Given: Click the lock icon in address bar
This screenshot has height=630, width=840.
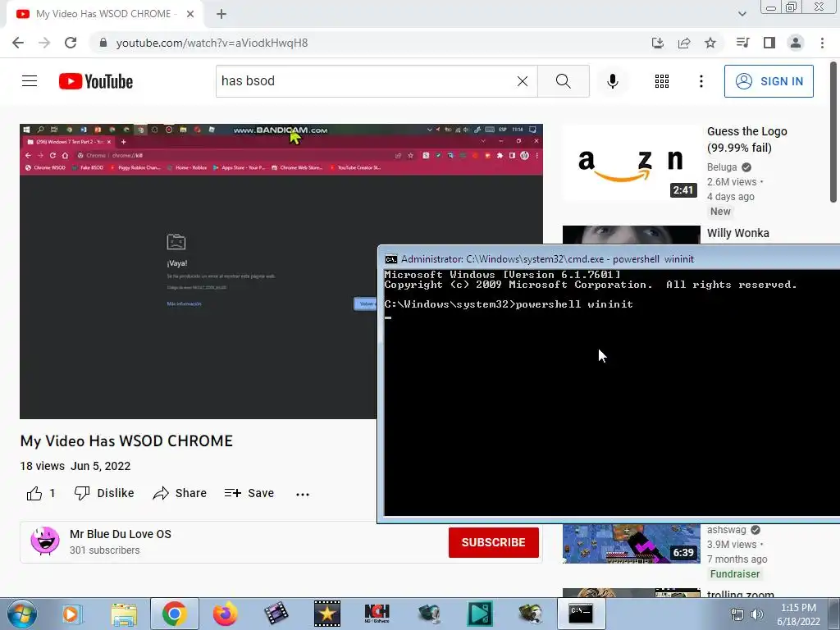Looking at the screenshot, I should point(103,43).
